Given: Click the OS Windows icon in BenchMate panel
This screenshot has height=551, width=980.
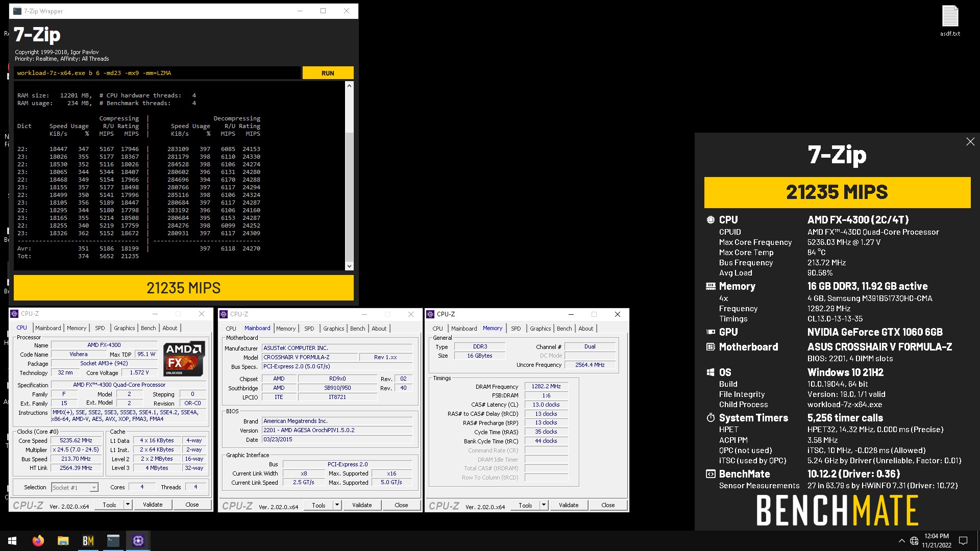Looking at the screenshot, I should point(710,372).
